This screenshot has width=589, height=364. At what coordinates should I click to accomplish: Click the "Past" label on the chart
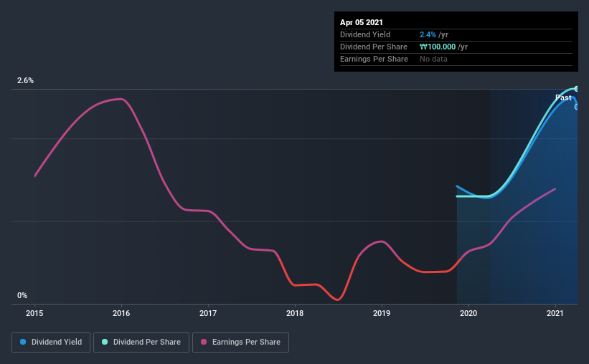click(563, 97)
